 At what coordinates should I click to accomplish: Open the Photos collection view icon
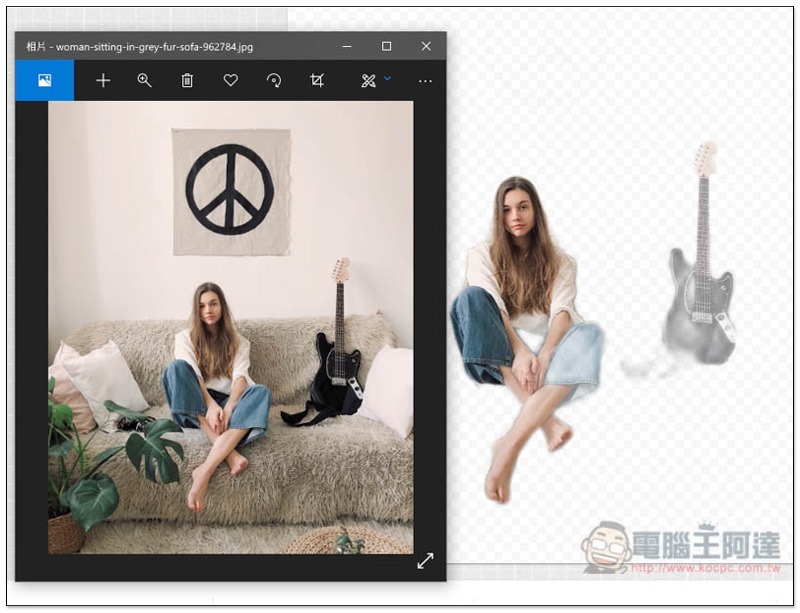point(44,81)
